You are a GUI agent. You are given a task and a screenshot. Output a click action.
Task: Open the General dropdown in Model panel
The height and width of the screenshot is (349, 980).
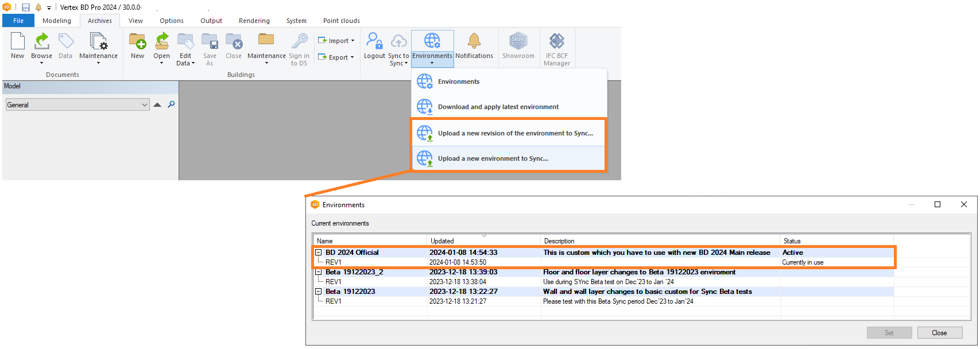click(x=144, y=105)
